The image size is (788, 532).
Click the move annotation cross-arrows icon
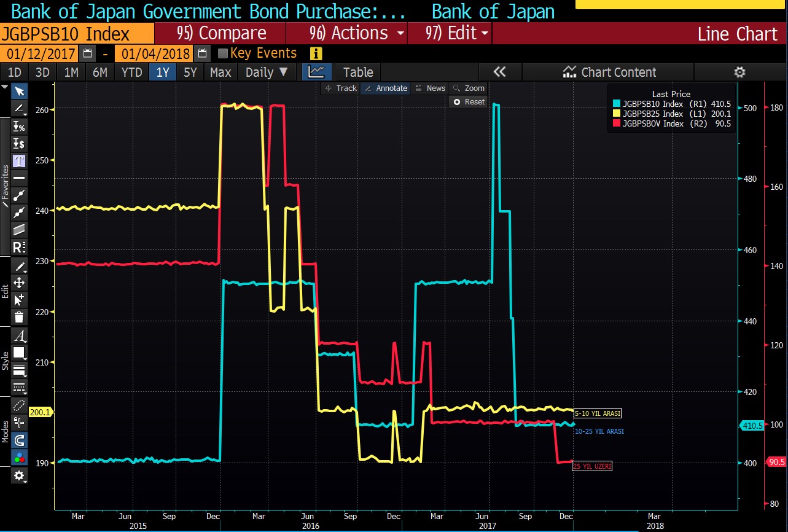[19, 283]
